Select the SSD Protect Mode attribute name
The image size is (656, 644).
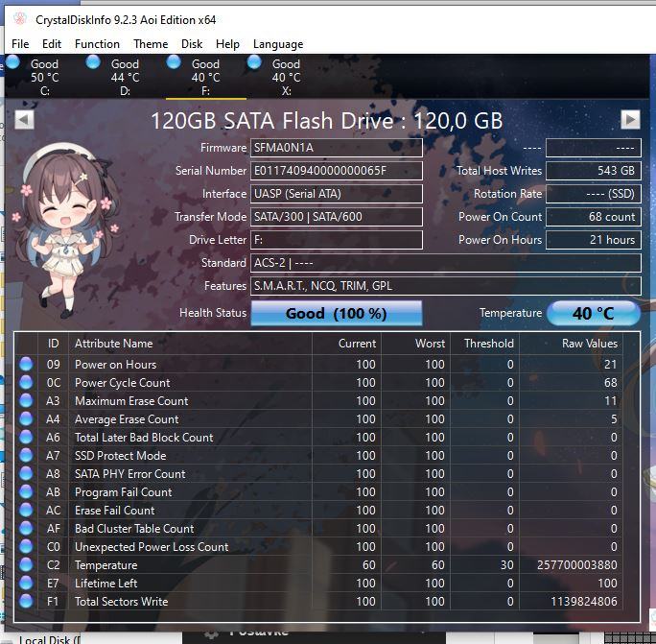pos(121,456)
